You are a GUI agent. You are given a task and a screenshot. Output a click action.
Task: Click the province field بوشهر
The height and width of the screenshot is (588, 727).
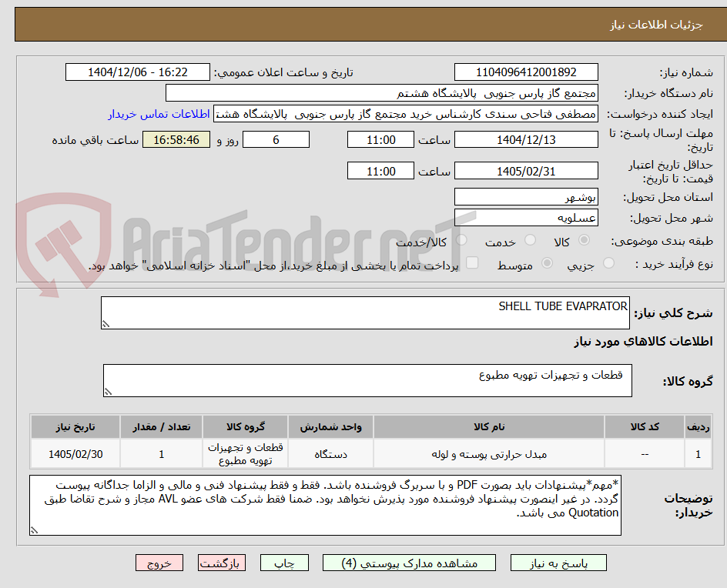(x=526, y=197)
